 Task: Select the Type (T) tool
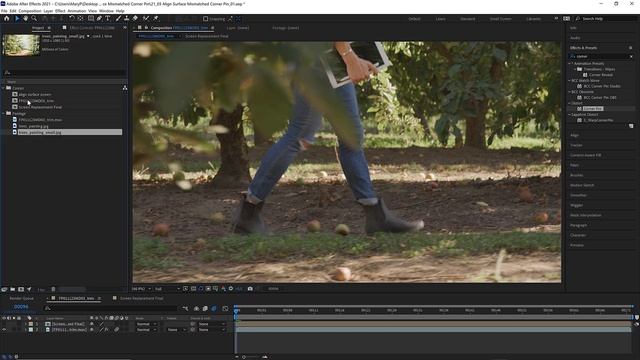[108, 18]
